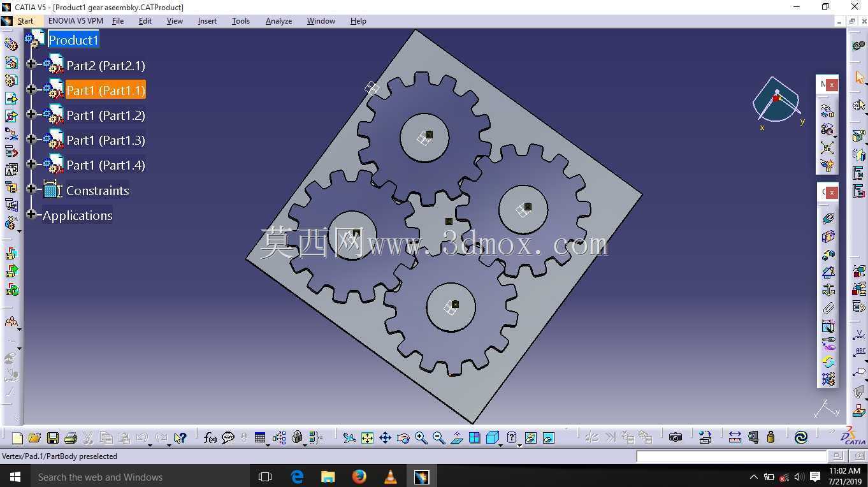The image size is (868, 487).
Task: Open Measure Inertia weight icon
Action: tap(770, 437)
